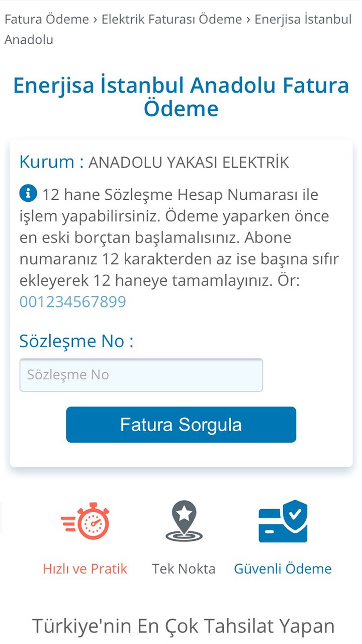Click the Hızlı ve Pratik label
The height and width of the screenshot is (644, 362).
[x=85, y=569]
